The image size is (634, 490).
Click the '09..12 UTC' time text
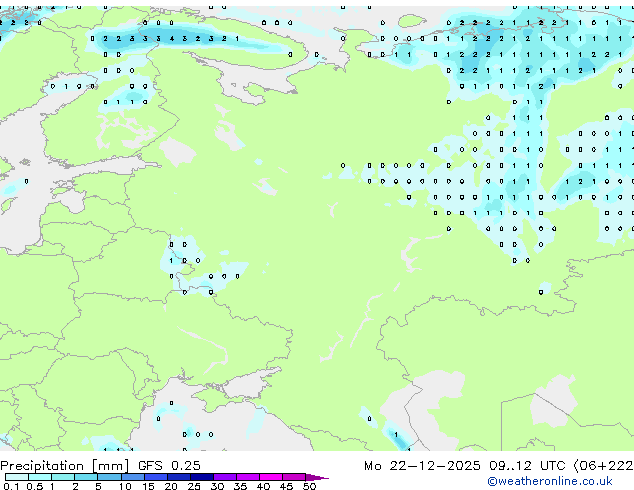coord(527,466)
